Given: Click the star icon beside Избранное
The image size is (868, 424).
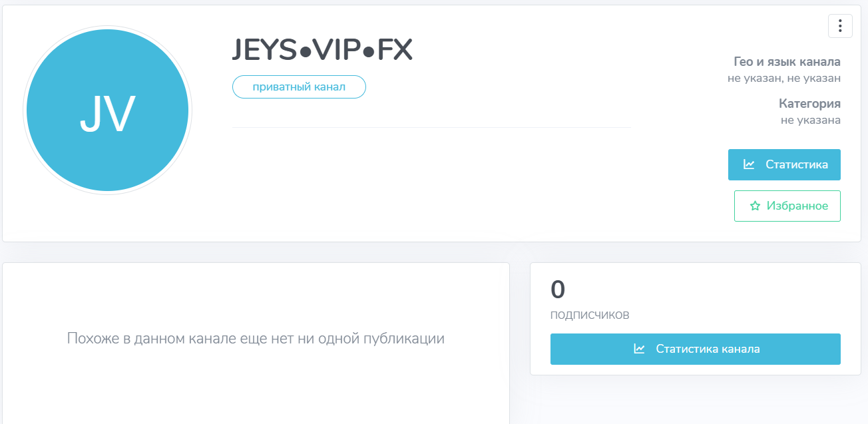Looking at the screenshot, I should 755,206.
